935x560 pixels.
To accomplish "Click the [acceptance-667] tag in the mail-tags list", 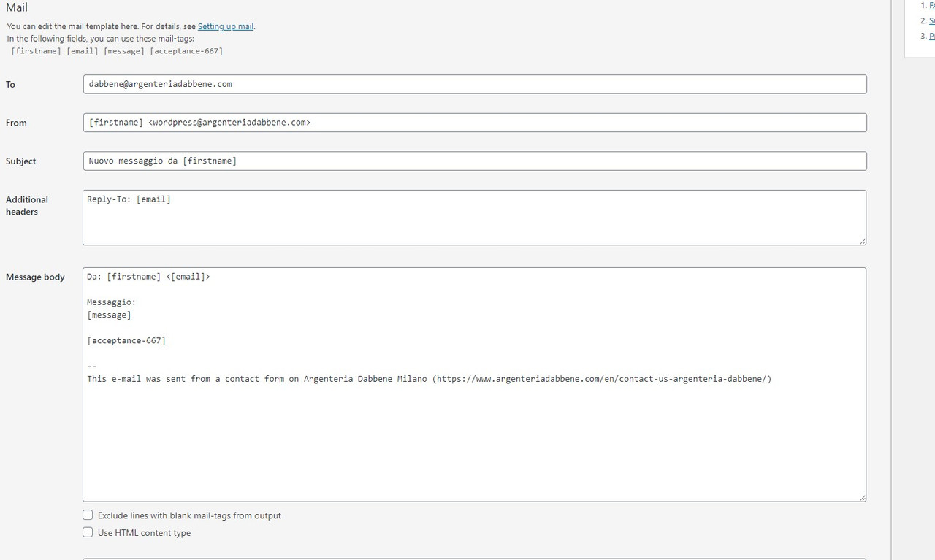I will coord(186,51).
